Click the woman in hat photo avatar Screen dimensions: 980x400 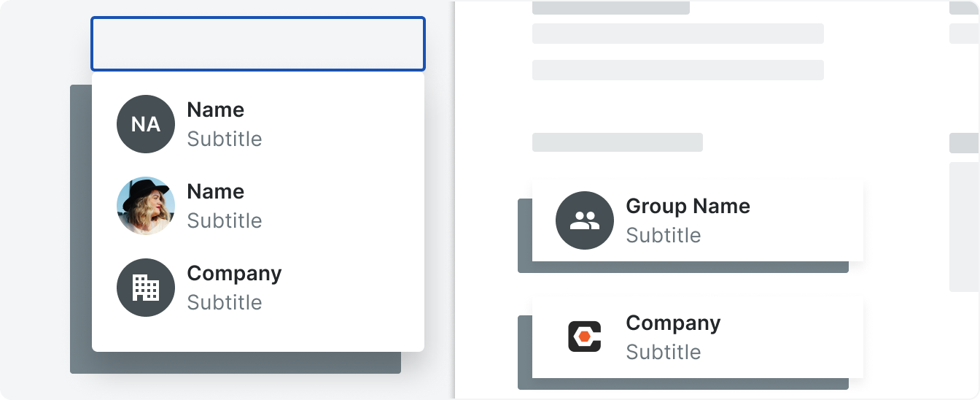coord(146,206)
